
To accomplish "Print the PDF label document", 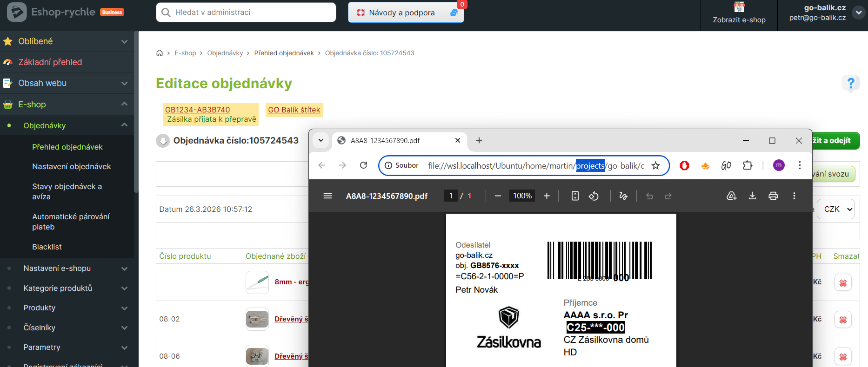I will 773,196.
